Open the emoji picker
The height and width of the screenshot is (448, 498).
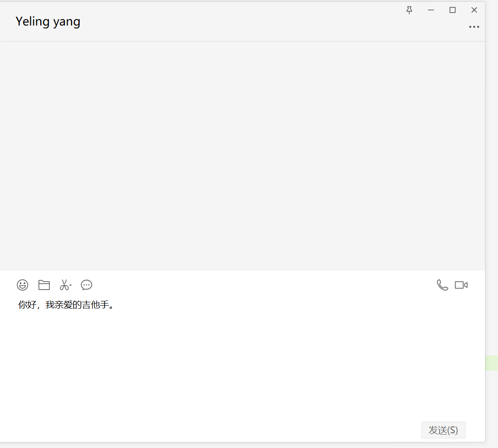22,285
